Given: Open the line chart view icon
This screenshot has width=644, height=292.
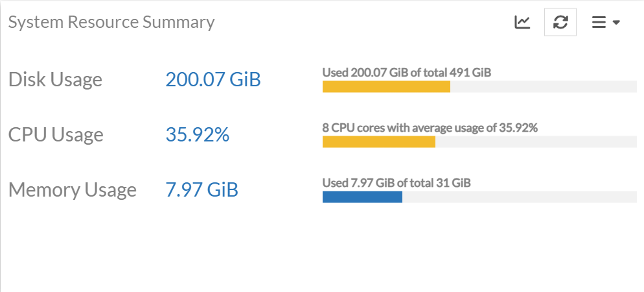Looking at the screenshot, I should 522,23.
